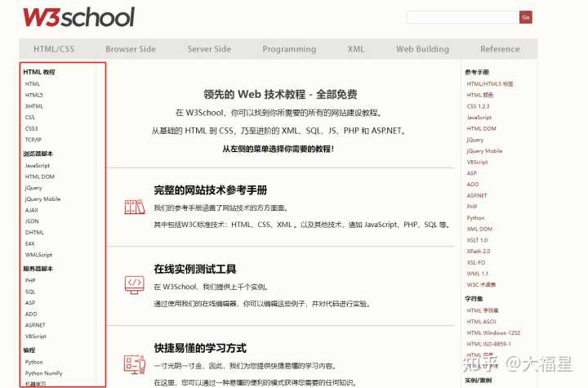The height and width of the screenshot is (388, 588).
Task: Open XPath 2.0 reference link
Action: point(478,251)
